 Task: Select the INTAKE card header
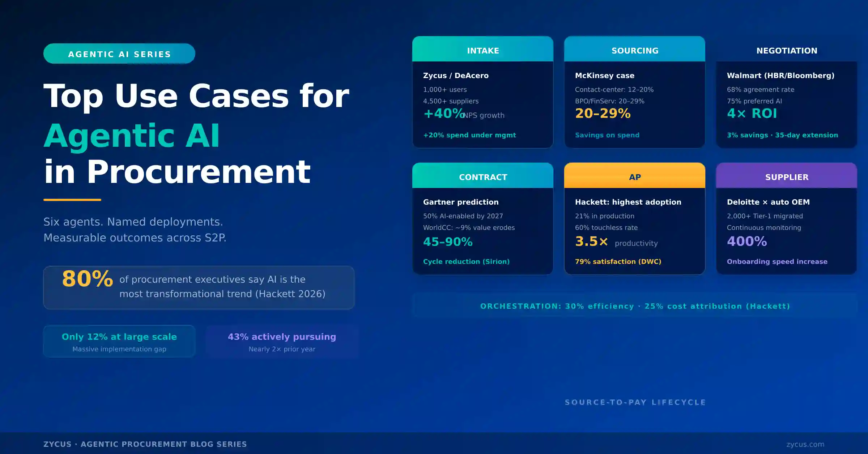(483, 50)
